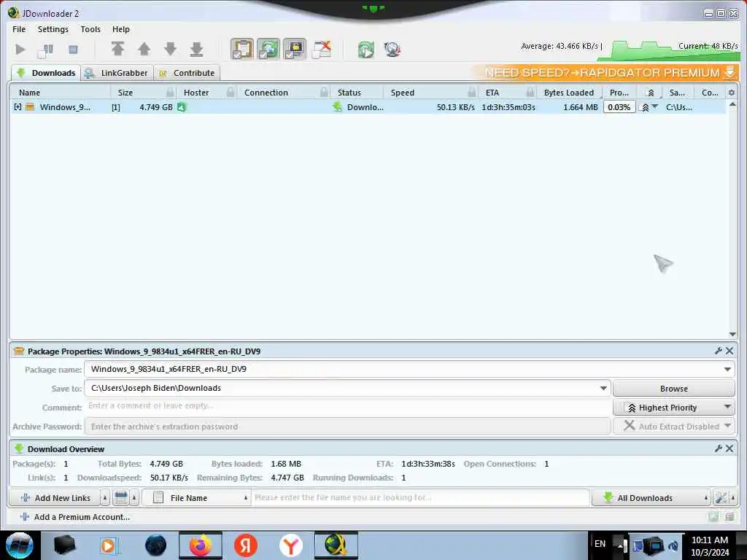Open priority dropdown in the package row

(655, 106)
